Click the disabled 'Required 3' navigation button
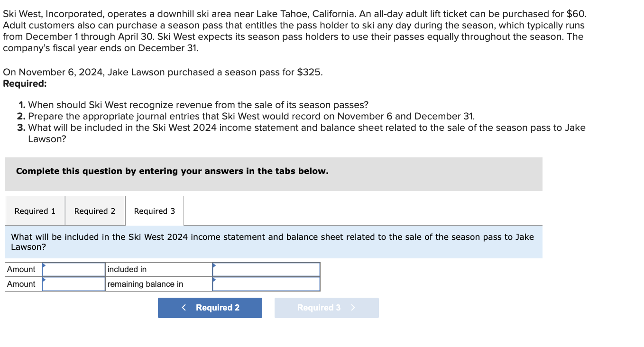This screenshot has width=644, height=347. point(326,308)
